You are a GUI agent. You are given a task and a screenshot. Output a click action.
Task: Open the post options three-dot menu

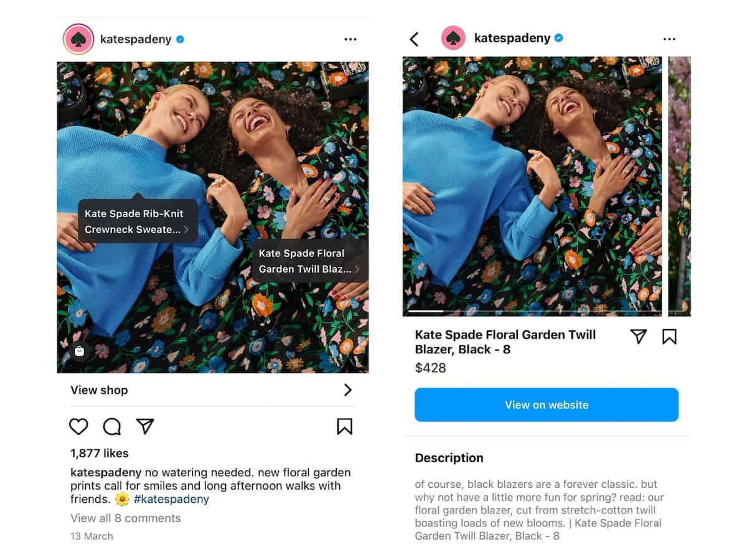click(x=350, y=39)
